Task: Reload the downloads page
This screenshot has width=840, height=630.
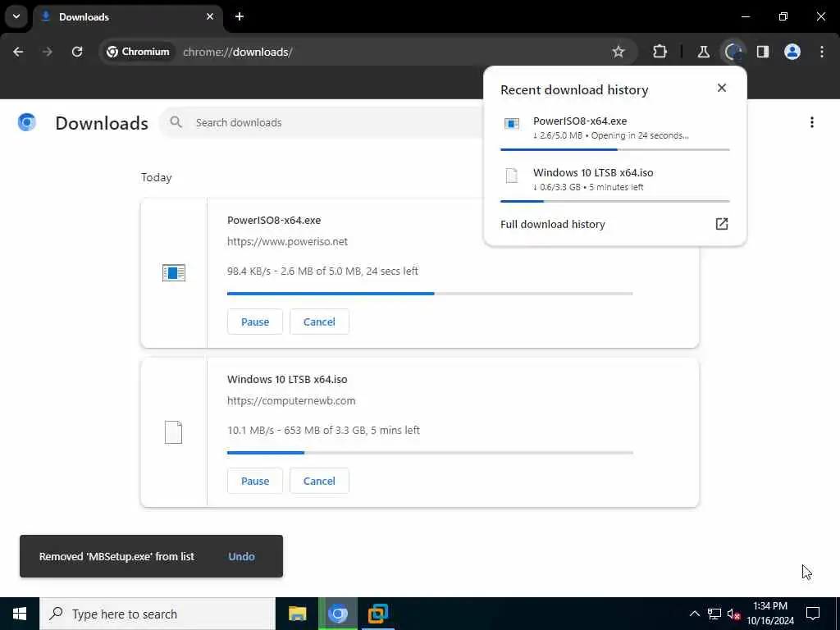Action: coord(77,52)
